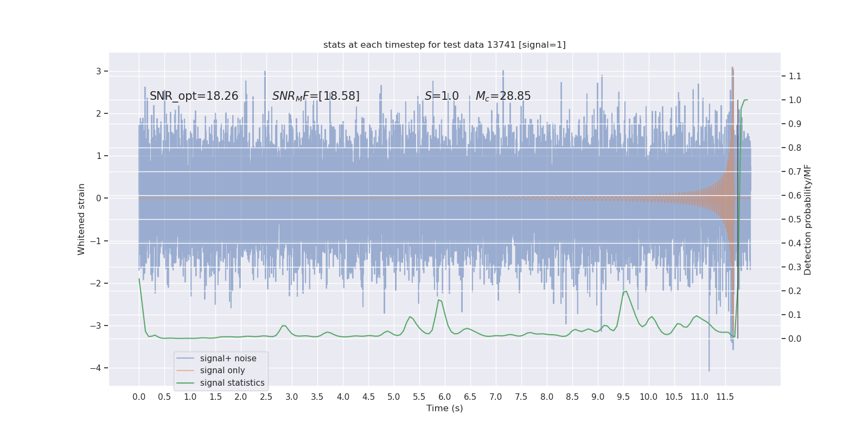868x434 pixels.
Task: Click the −4 tick on the strain axis
Action: (x=98, y=368)
